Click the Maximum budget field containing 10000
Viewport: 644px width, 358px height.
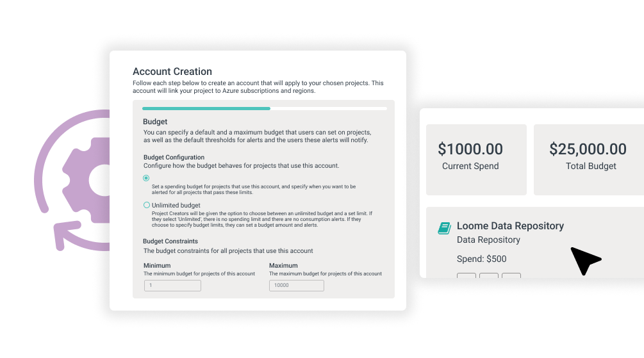[x=297, y=286]
